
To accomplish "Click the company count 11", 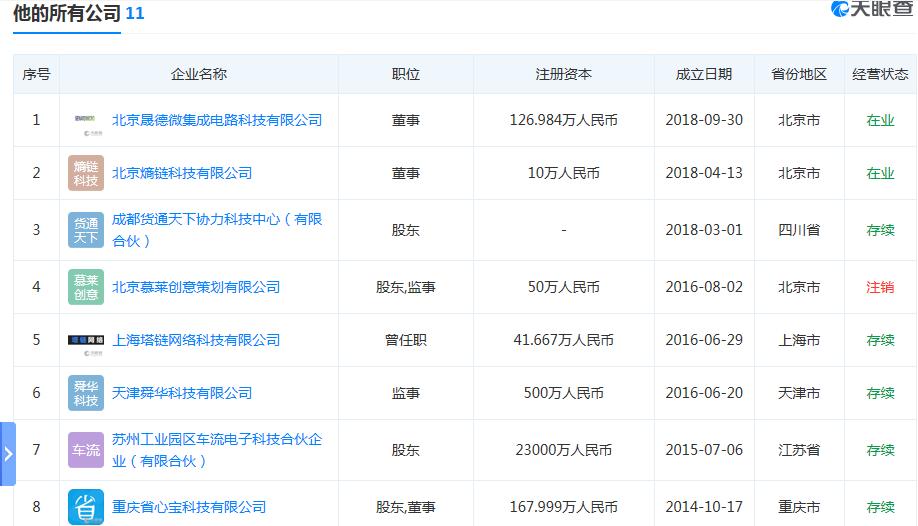I will click(x=135, y=13).
